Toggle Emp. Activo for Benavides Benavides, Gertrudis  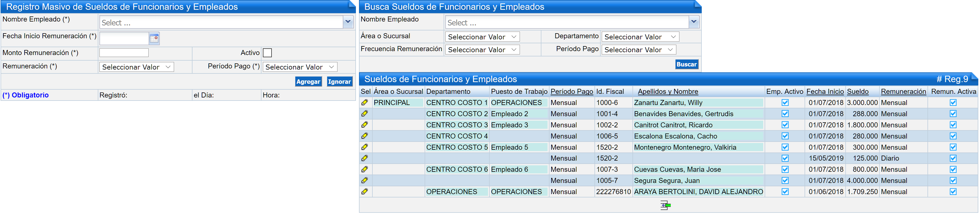[785, 114]
